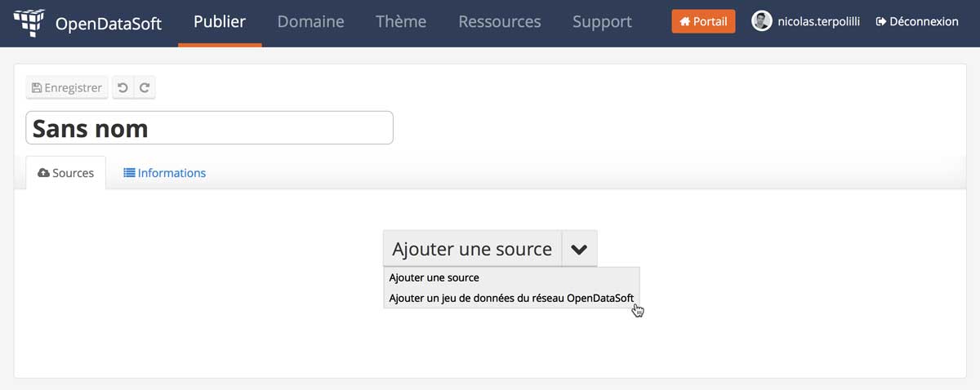
Task: Click the floppy disk save icon
Action: click(x=36, y=87)
